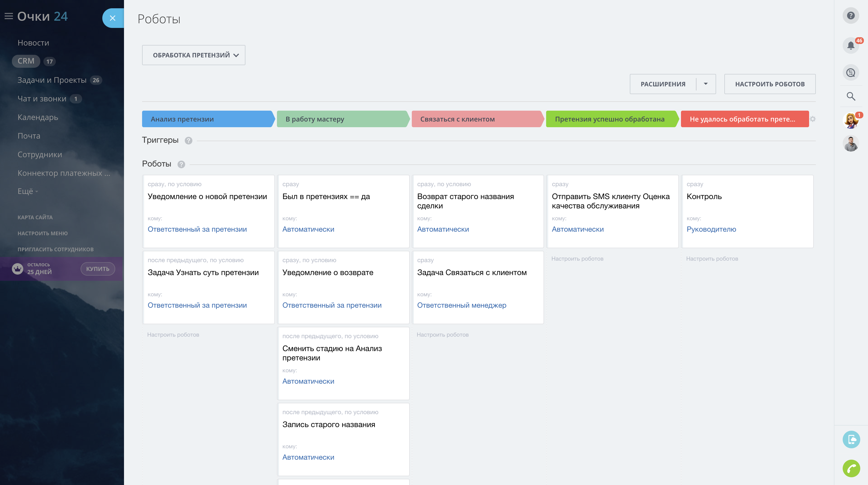The width and height of the screenshot is (868, 485).
Task: Click the help icon beside Роботы section
Action: [x=181, y=164]
